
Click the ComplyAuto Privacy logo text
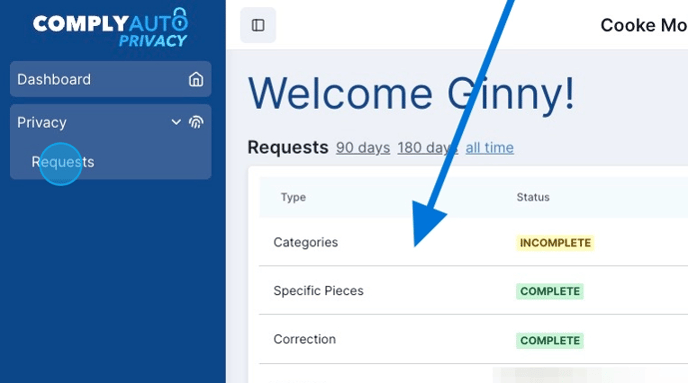110,28
